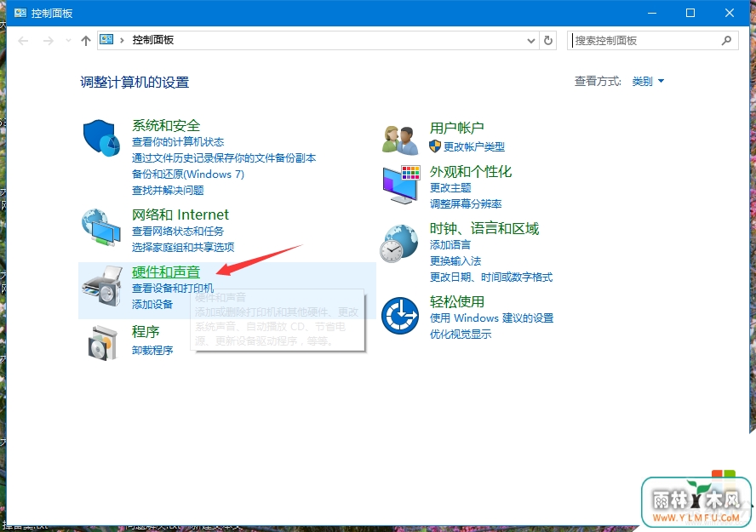Open the 类别 view mode dropdown
Viewport: 756px width, 532px height.
648,82
